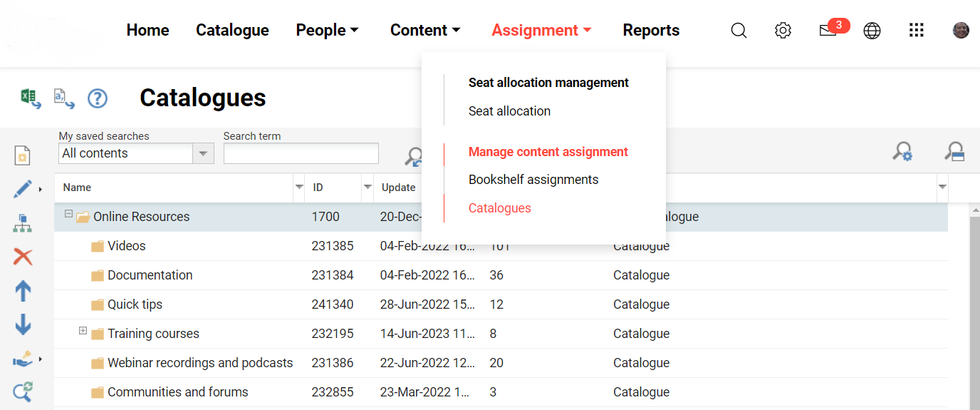Click the globe language icon
The height and width of the screenshot is (410, 980).
(872, 31)
